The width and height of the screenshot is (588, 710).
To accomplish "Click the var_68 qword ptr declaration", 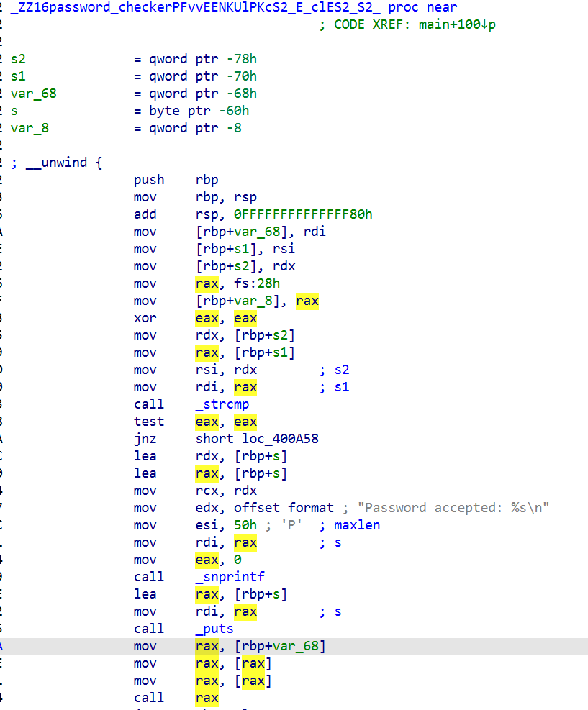I will (33, 94).
